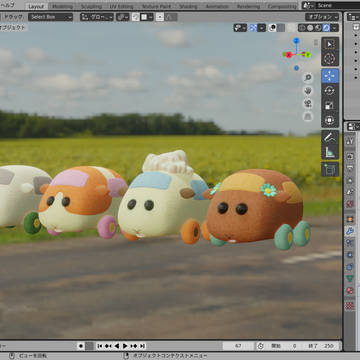The width and height of the screenshot is (360, 360).
Task: Jump to the timeline start frame
Action: coord(100,346)
